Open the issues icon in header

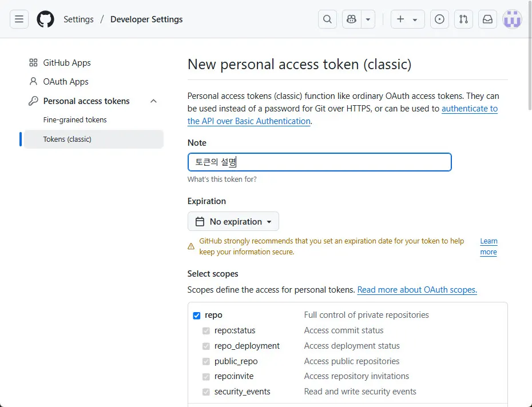439,19
